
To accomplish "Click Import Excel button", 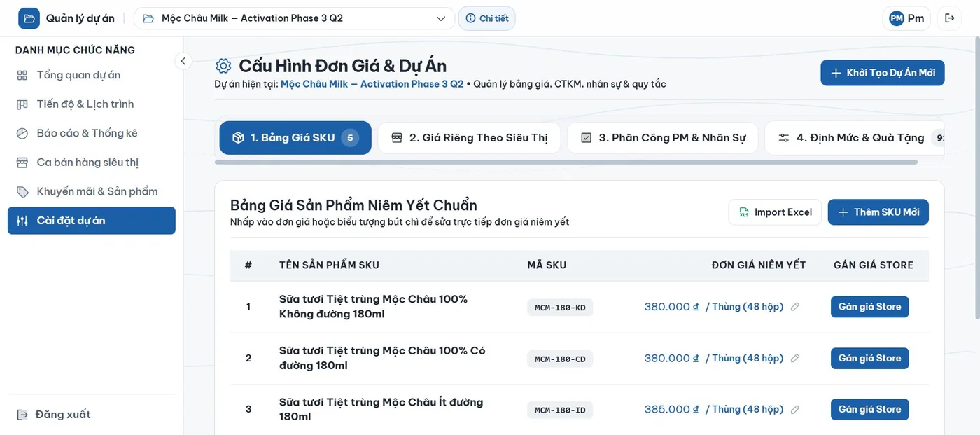I will point(775,212).
